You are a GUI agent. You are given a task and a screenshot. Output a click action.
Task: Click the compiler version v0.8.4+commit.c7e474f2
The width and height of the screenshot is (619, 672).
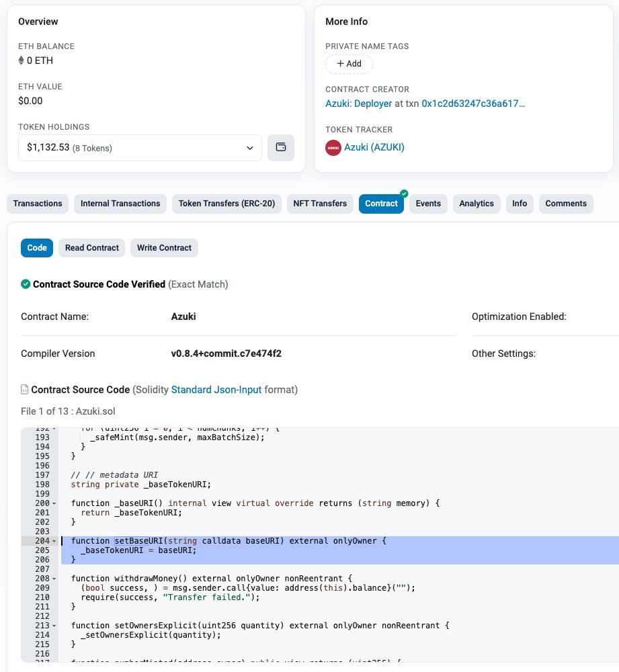(226, 353)
